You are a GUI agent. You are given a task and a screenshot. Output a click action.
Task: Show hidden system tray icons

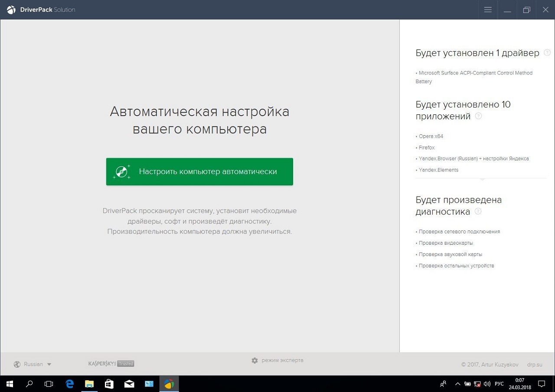click(x=457, y=384)
